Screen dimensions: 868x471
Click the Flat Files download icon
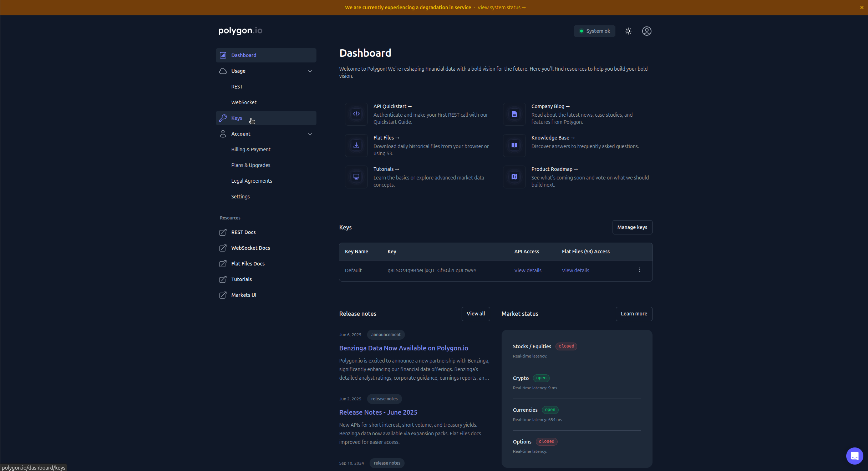(x=356, y=145)
